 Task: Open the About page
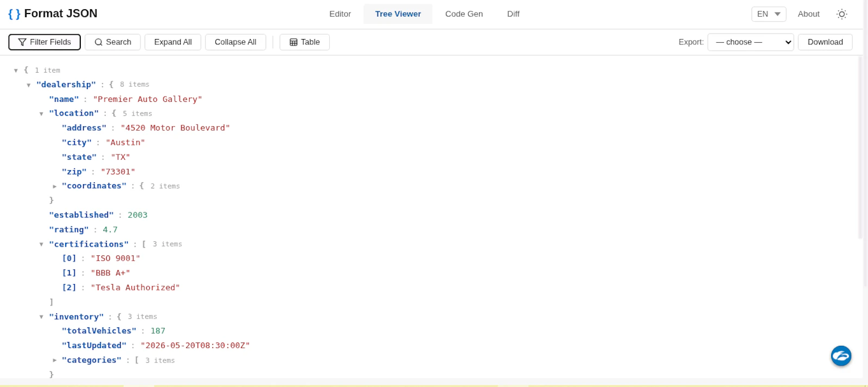click(808, 14)
